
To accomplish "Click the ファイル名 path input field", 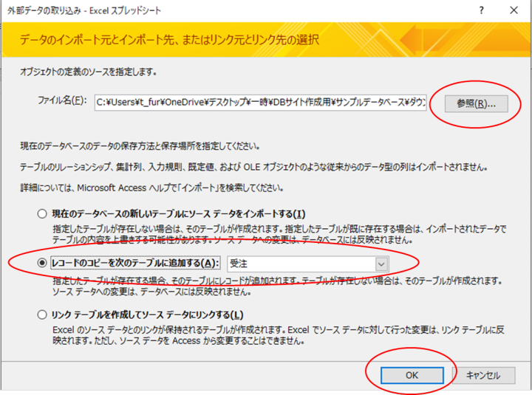I will point(260,103).
